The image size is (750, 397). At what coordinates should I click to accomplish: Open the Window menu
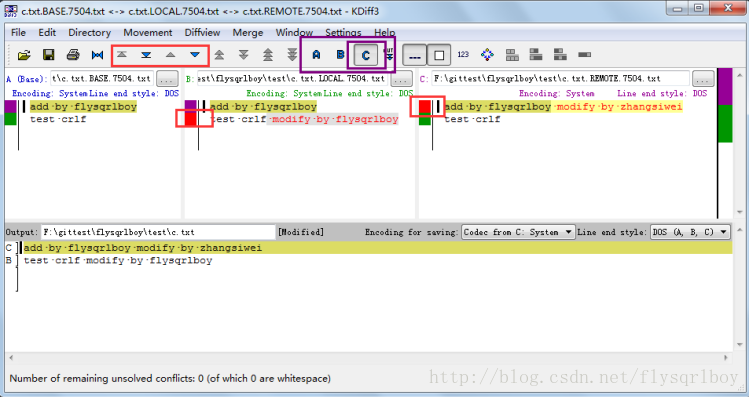(294, 33)
